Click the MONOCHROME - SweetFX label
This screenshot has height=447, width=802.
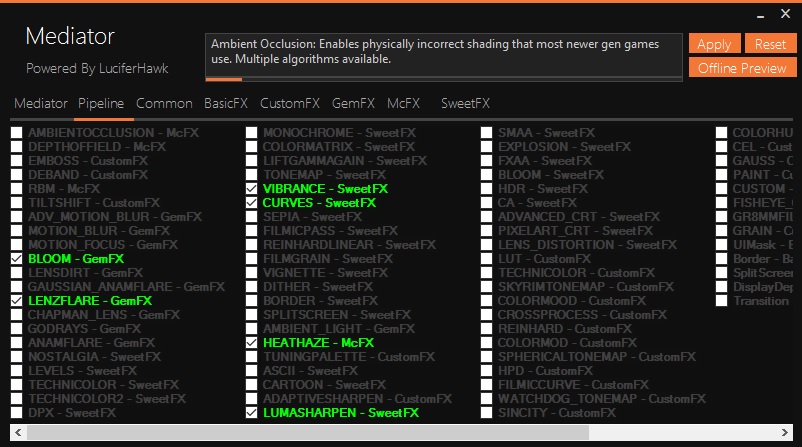tap(339, 133)
